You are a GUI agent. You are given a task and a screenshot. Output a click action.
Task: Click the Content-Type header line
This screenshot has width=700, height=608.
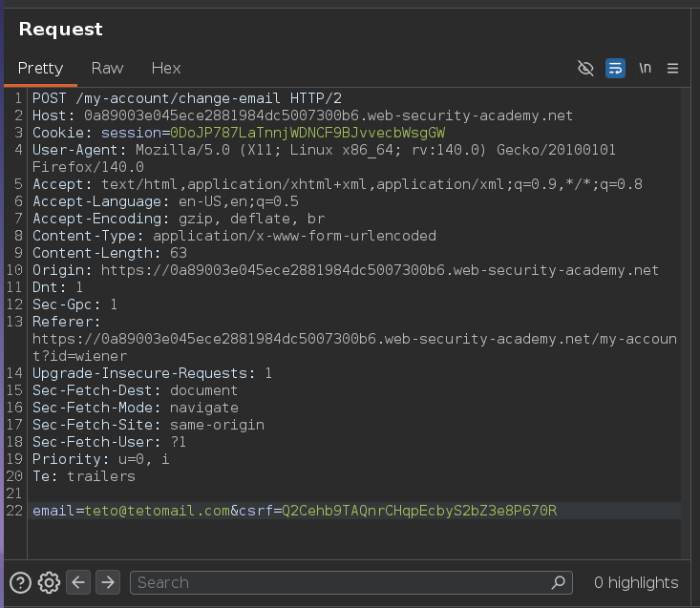pyautogui.click(x=234, y=236)
